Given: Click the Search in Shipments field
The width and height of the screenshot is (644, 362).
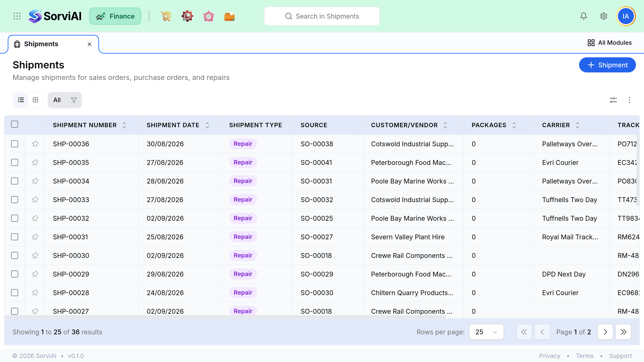Looking at the screenshot, I should 322,16.
